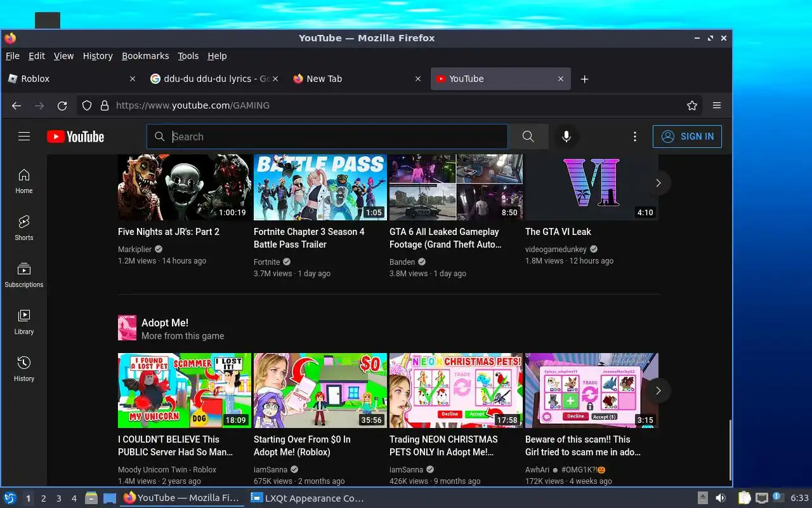Open the Bookmarks menu

click(145, 56)
